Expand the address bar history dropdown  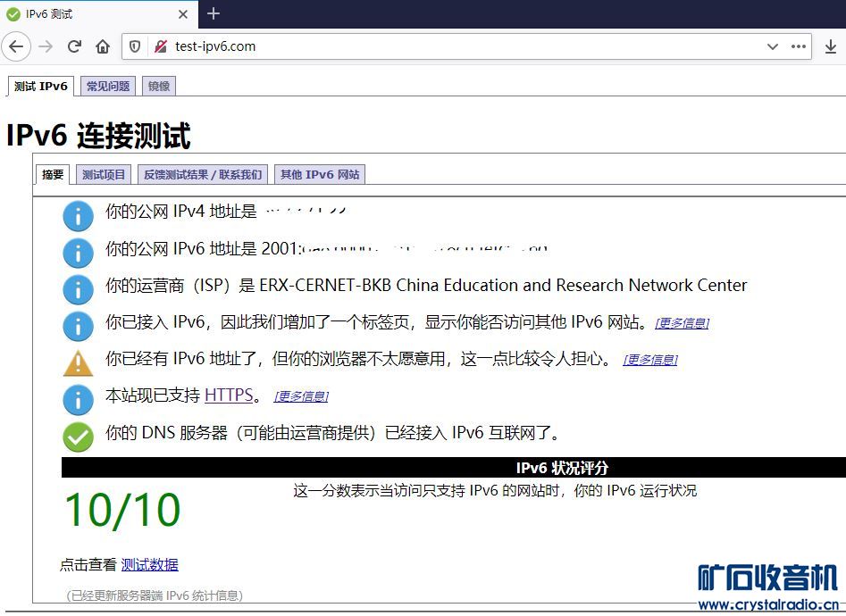(773, 46)
